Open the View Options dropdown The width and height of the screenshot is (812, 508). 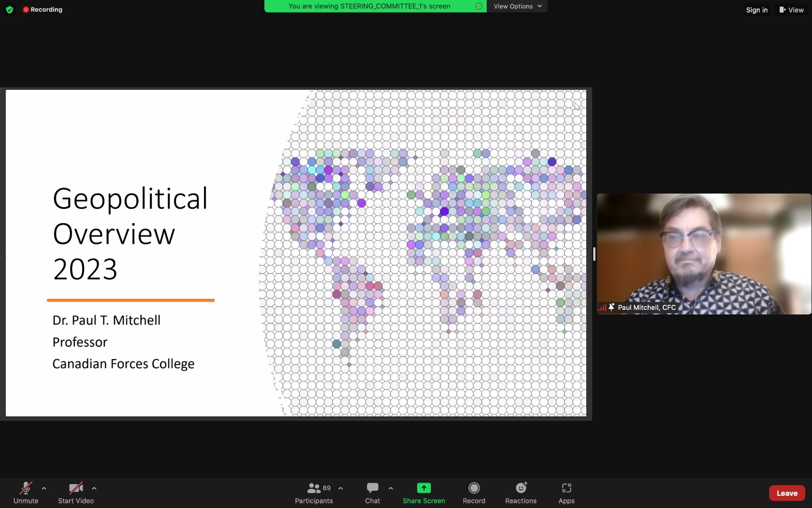(517, 6)
